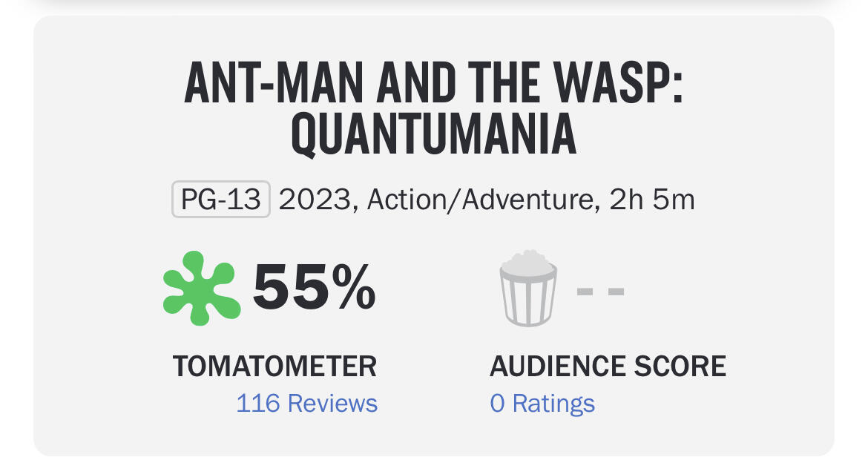Click the white margin below the score card

(x=433, y=459)
